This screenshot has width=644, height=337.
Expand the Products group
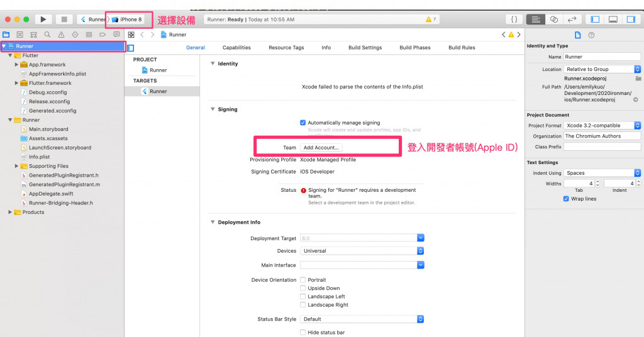point(10,213)
